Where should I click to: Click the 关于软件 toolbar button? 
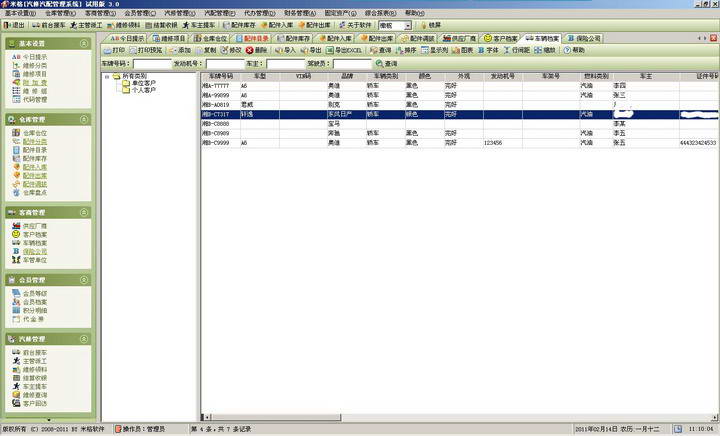tap(355, 25)
